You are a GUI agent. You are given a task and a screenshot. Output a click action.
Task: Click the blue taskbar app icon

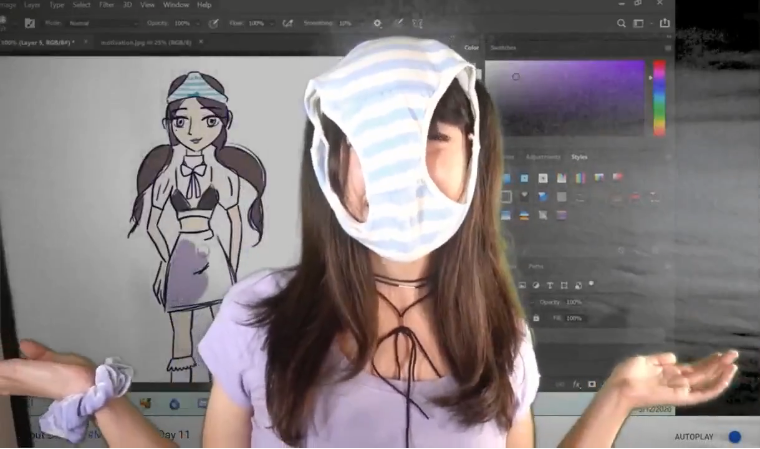pyautogui.click(x=174, y=403)
